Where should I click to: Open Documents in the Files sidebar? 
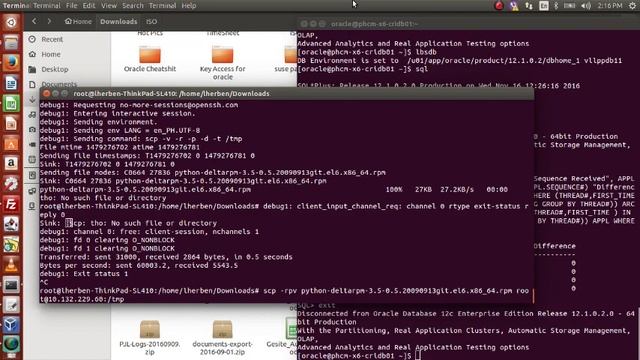59,84
